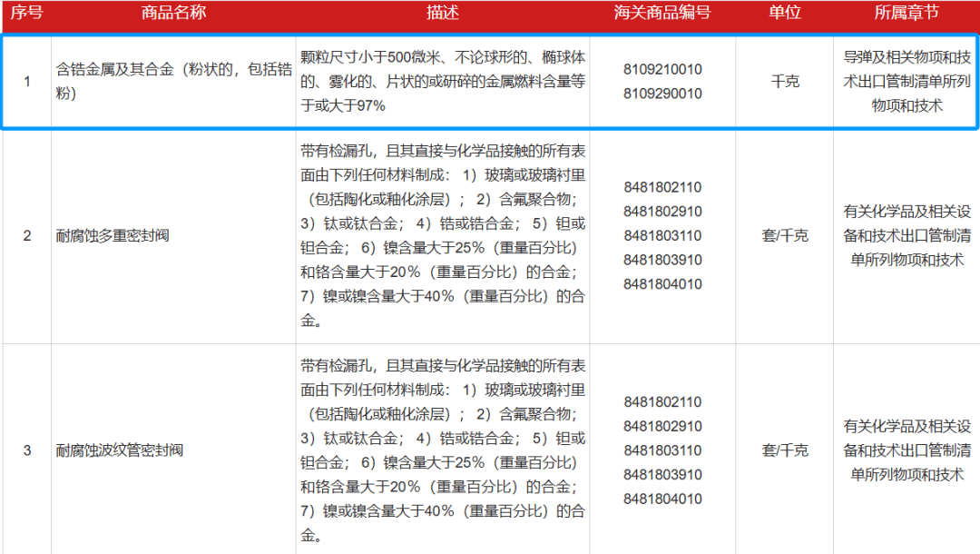
Task: Click the description cell of the 耐腐蚀波纹管密封阀 row
Action: pos(443,450)
